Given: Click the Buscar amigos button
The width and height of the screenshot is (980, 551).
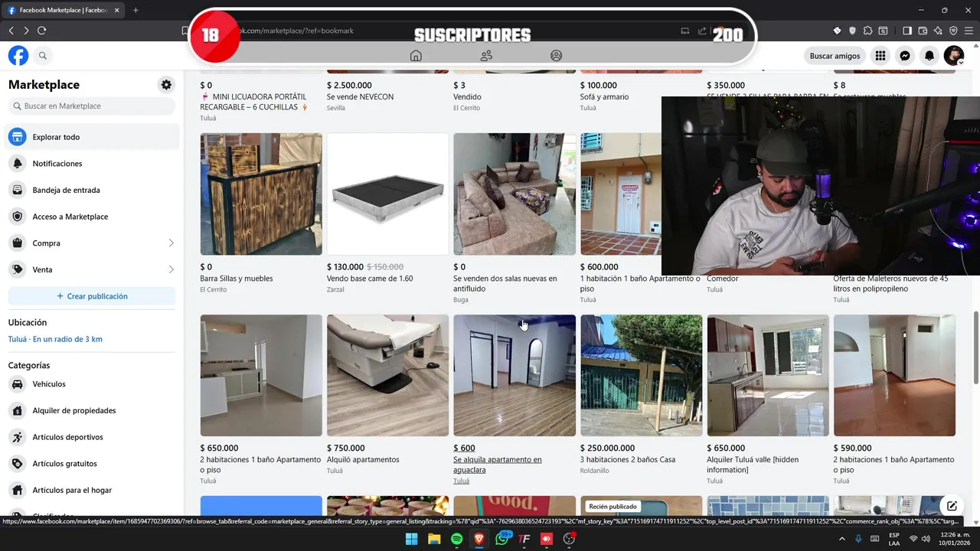Looking at the screenshot, I should [835, 56].
